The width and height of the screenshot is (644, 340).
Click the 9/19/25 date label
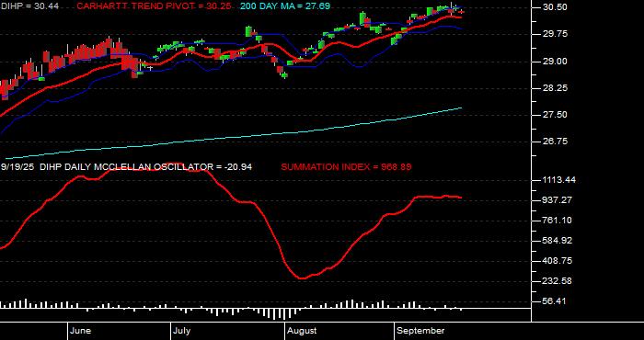[x=17, y=167]
